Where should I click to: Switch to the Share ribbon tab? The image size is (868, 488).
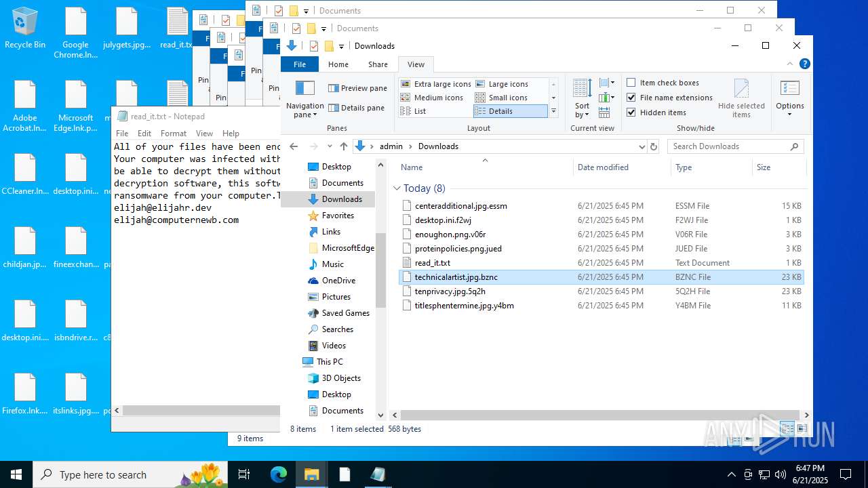(378, 64)
